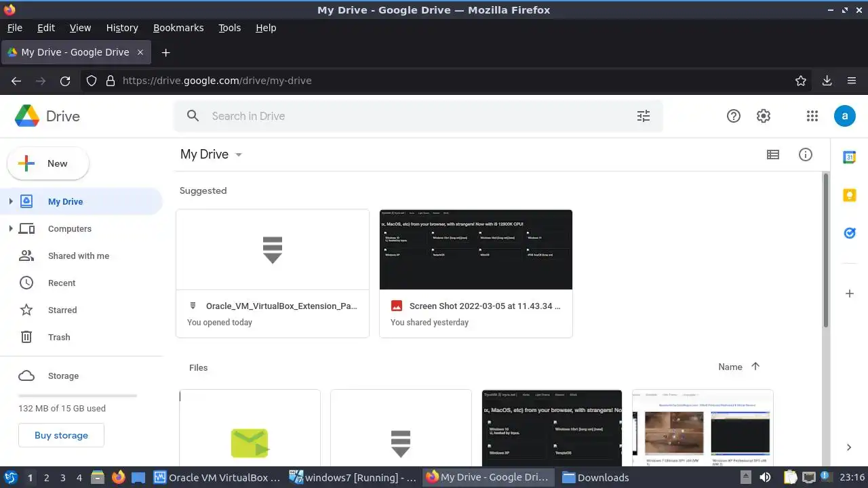This screenshot has width=868, height=488.
Task: Open the taskbar application menu icon
Action: 10,477
